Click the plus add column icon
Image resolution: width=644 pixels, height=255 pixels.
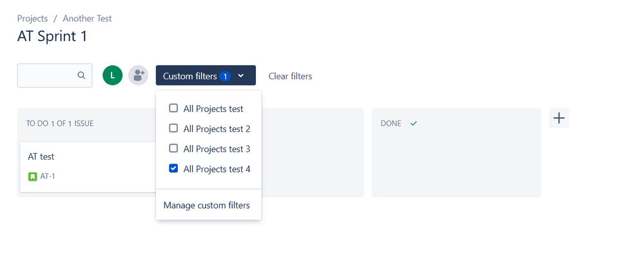coord(559,118)
